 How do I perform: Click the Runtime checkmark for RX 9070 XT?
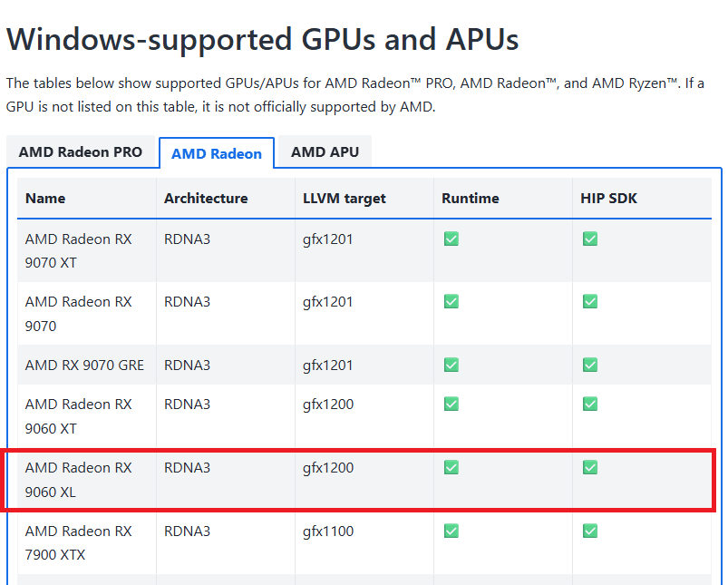pos(451,239)
